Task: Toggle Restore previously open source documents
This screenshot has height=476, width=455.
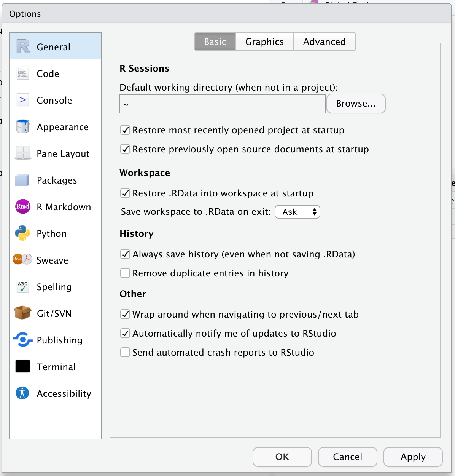Action: pos(125,149)
